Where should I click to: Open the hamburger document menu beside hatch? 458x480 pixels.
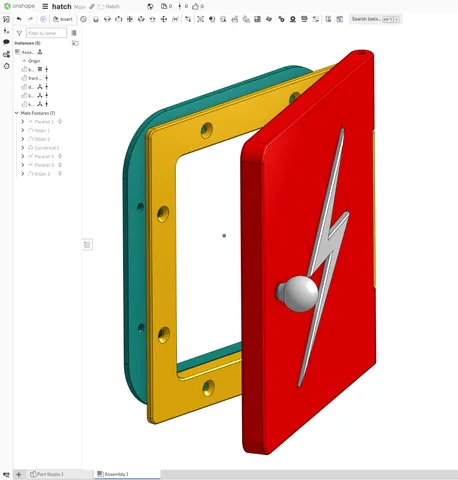tap(45, 6)
